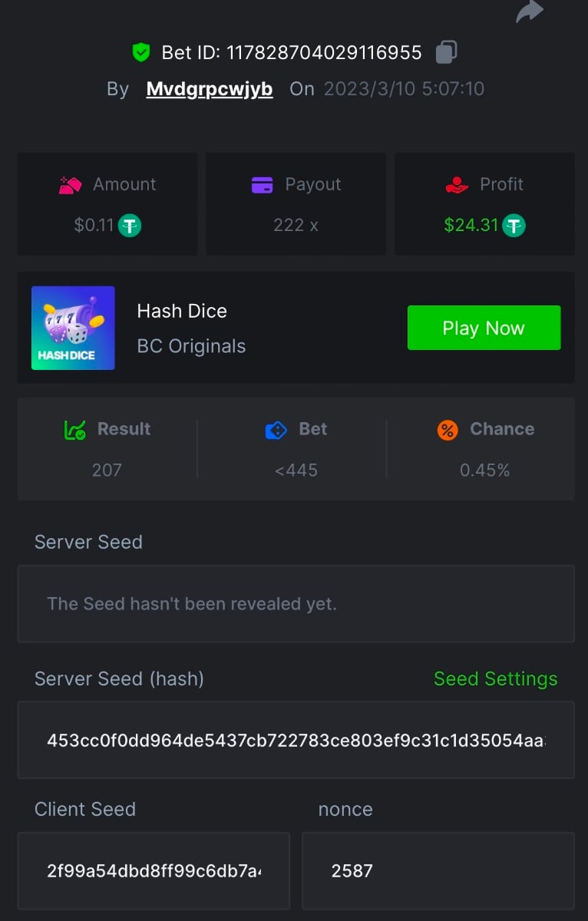Image resolution: width=588 pixels, height=921 pixels.
Task: Click the nonce field showing 2587
Action: click(x=438, y=870)
